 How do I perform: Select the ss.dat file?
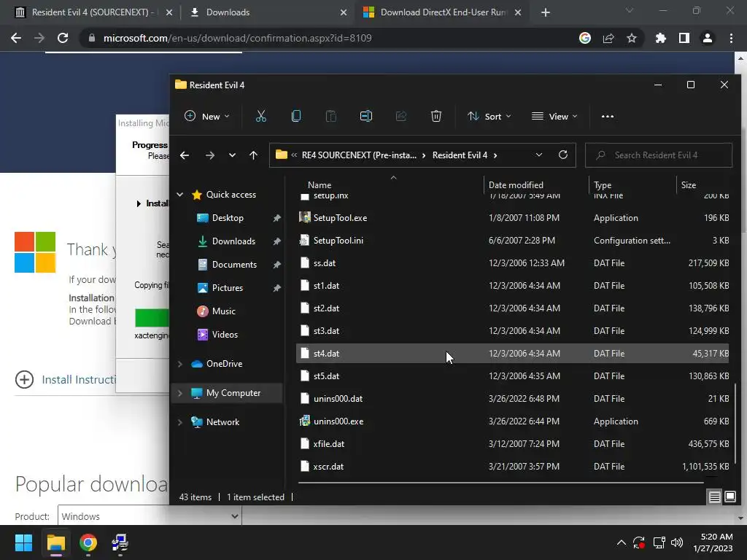[x=513, y=262]
